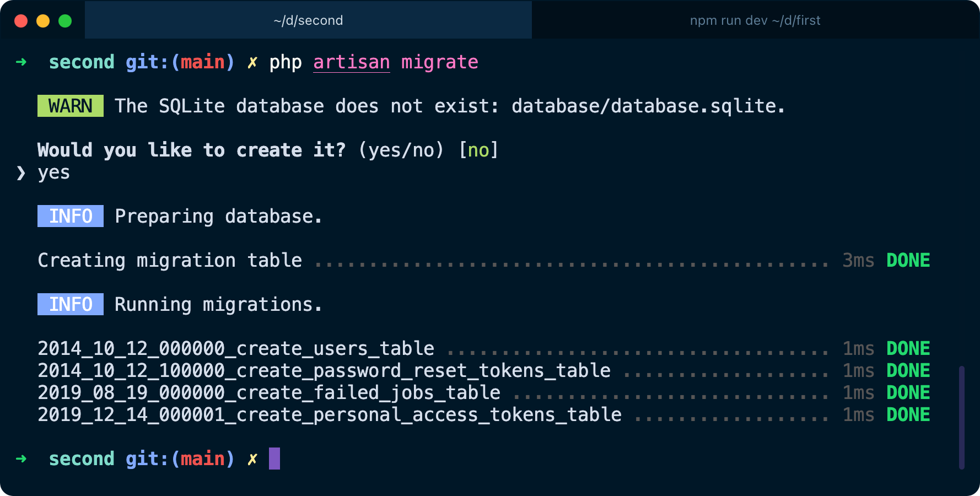Switch to the "~/d/second" tab

click(308, 20)
